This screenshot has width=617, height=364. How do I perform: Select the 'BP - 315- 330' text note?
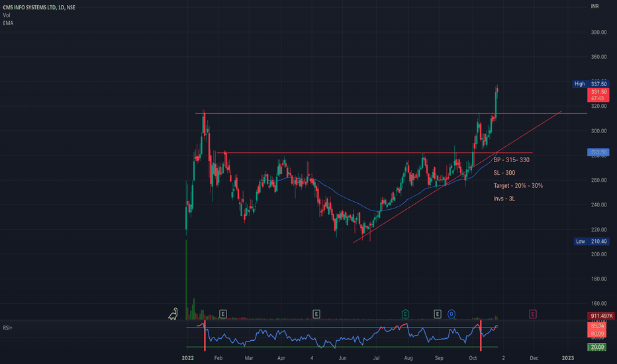pos(512,160)
